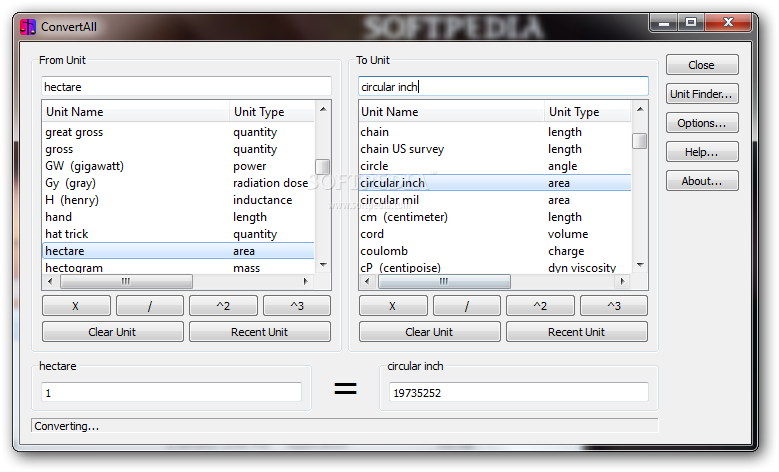Viewport: 779px width, 472px height.
Task: Click left arrow of To Unit horizontal scrollbar
Action: (x=367, y=281)
